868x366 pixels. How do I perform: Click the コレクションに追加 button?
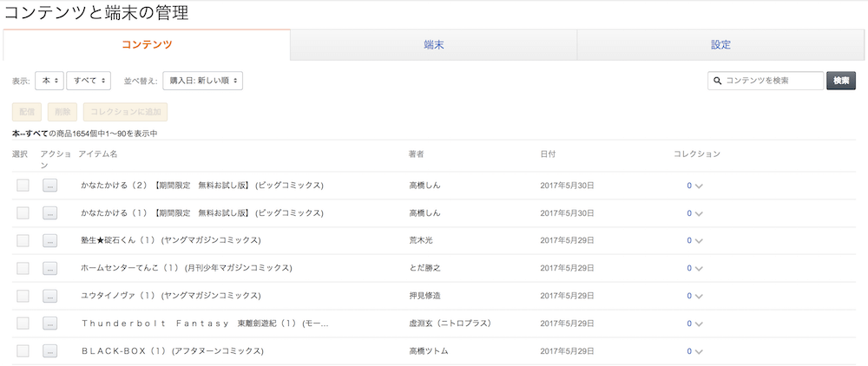tap(126, 112)
